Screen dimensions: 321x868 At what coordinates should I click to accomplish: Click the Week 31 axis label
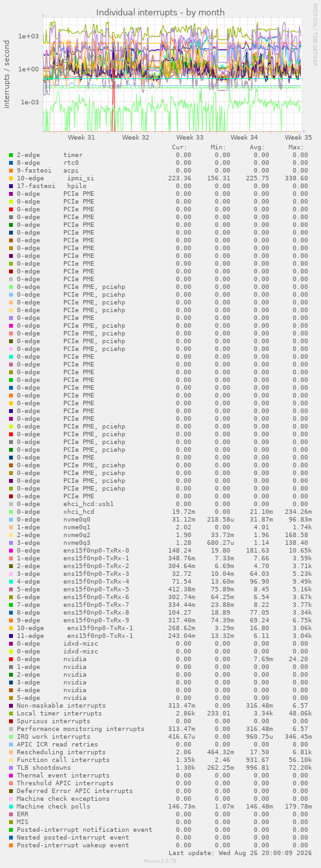click(x=81, y=138)
